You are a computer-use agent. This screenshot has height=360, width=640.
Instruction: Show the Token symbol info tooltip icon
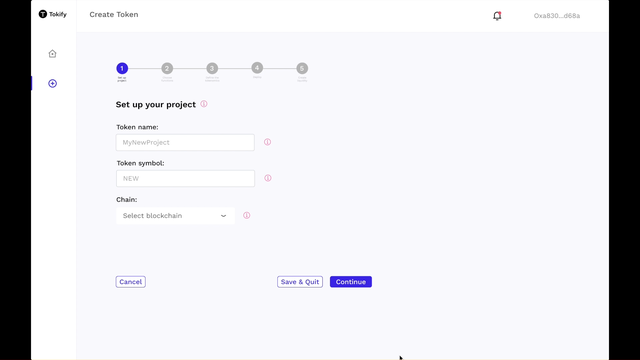268,178
